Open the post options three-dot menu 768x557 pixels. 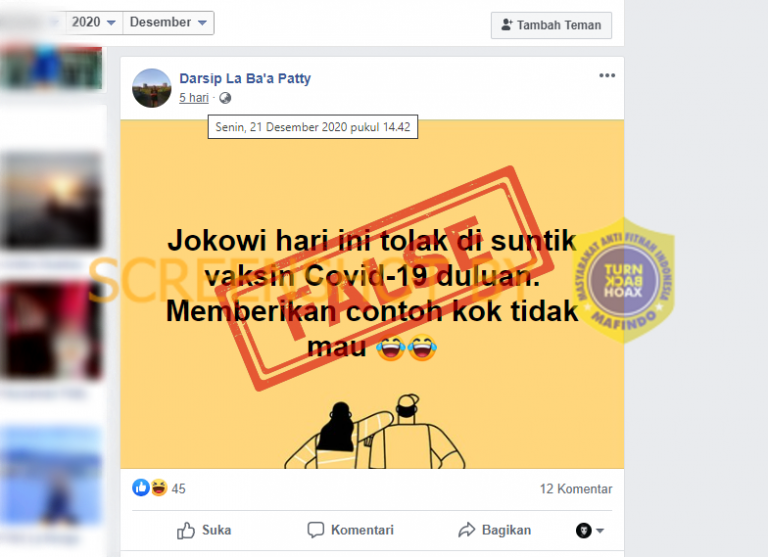[607, 75]
